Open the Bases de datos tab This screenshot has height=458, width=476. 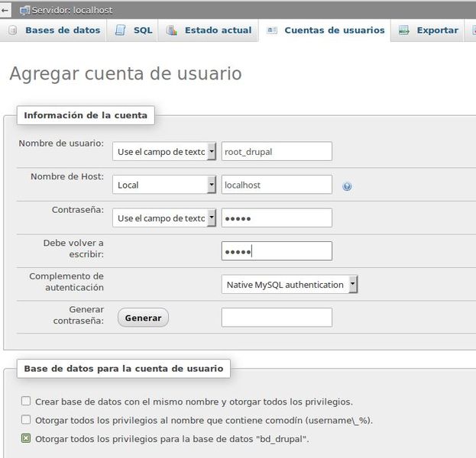pos(53,31)
